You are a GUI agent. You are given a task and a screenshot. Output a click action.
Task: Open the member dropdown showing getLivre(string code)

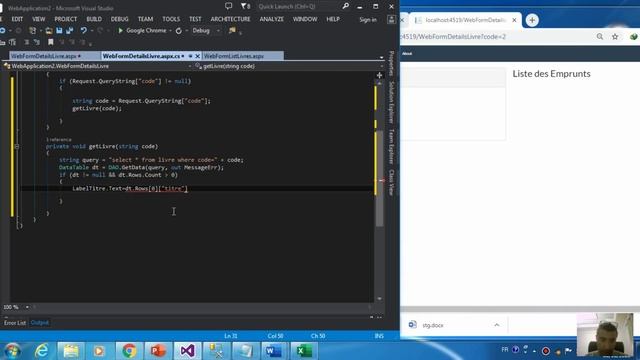(289, 66)
